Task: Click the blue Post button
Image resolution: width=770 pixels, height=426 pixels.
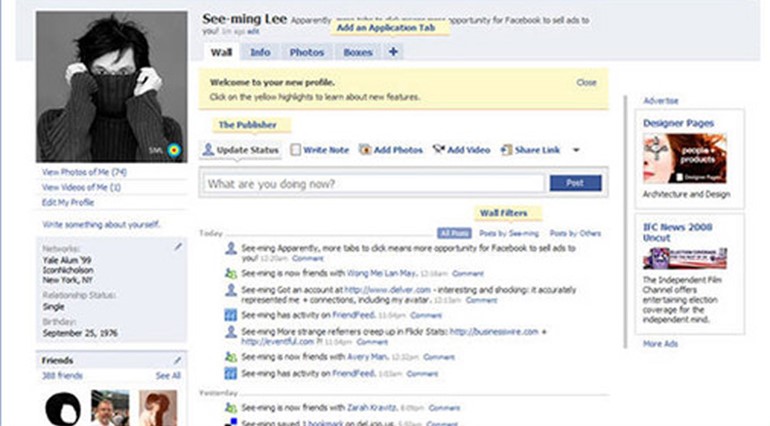Action: [575, 183]
